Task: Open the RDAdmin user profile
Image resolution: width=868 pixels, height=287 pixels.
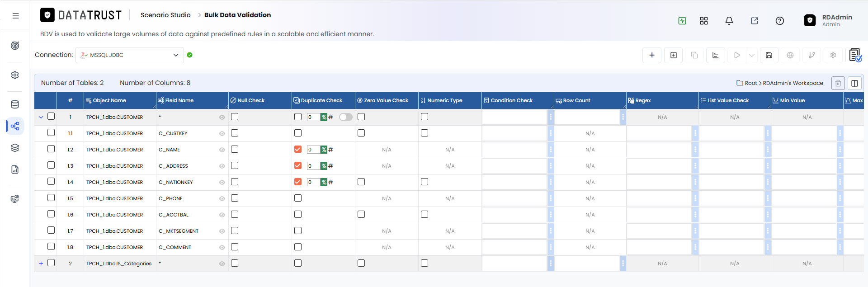Action: click(x=828, y=20)
